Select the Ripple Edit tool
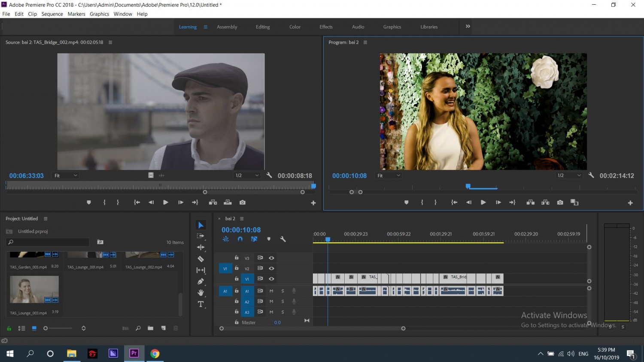The height and width of the screenshot is (362, 644). (x=200, y=247)
